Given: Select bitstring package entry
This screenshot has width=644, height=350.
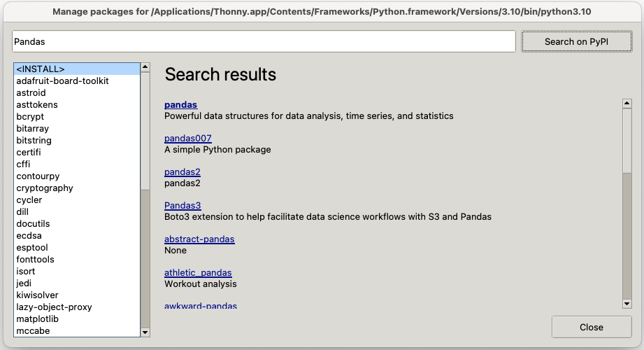Looking at the screenshot, I should tap(77, 141).
